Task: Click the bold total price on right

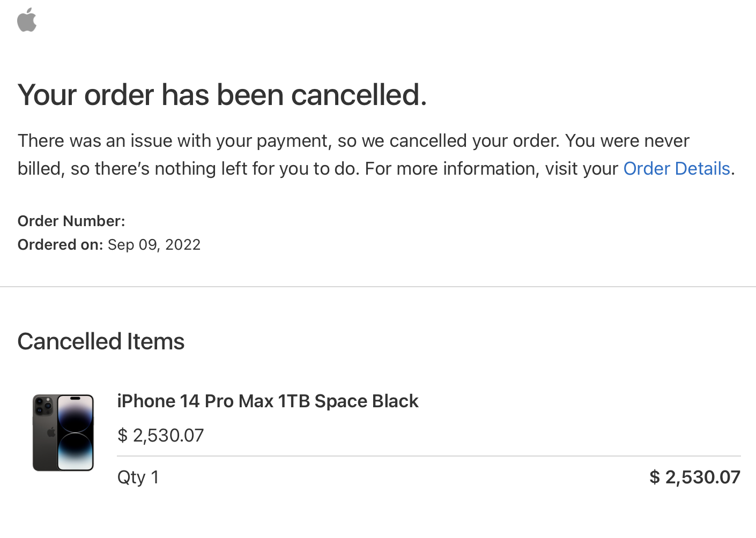Action: click(x=695, y=477)
